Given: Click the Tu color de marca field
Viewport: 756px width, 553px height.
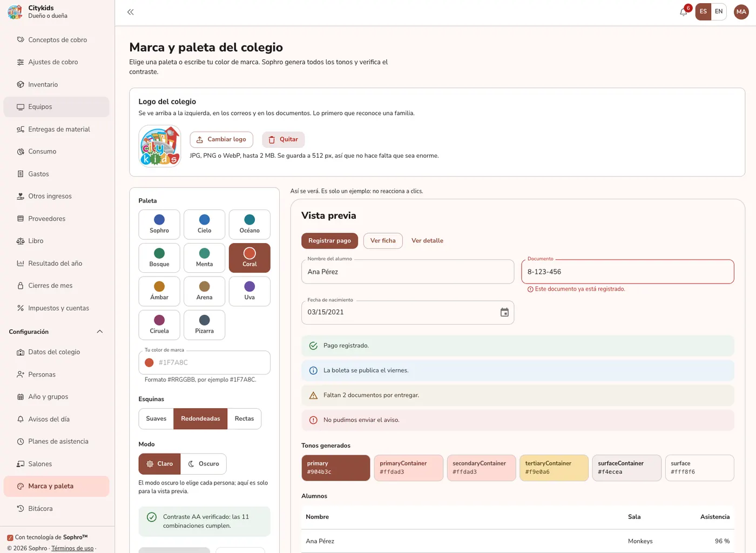Looking at the screenshot, I should click(205, 363).
